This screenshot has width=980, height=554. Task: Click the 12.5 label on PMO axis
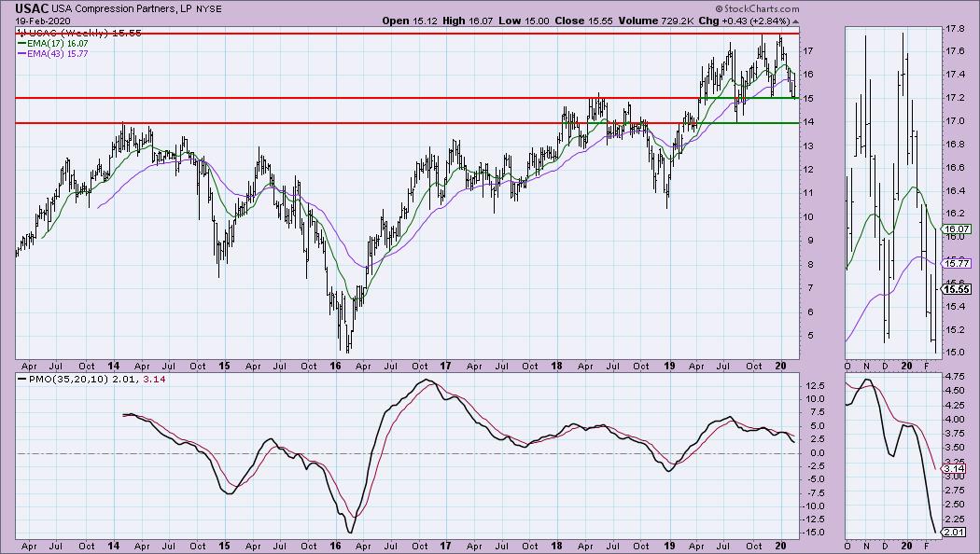pos(814,385)
